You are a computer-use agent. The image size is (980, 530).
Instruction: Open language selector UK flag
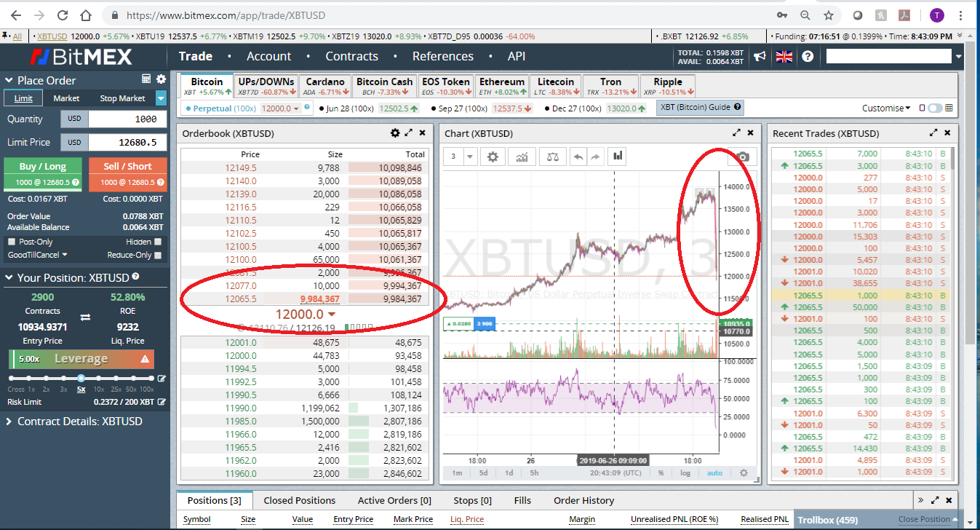pos(784,57)
